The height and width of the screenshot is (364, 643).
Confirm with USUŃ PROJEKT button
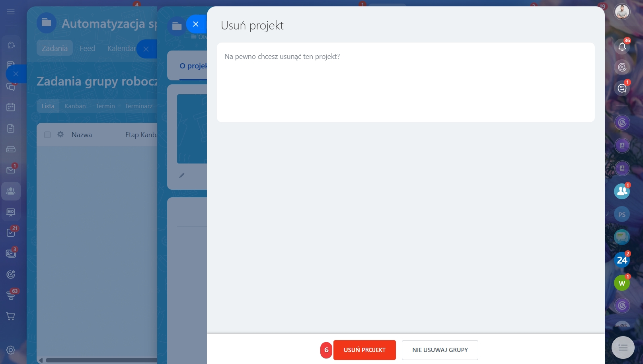[x=364, y=350]
